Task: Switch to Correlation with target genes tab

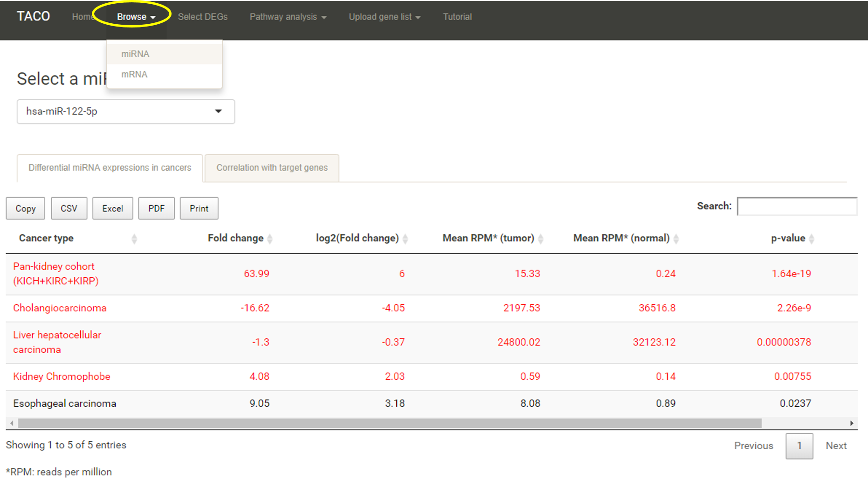Action: (x=272, y=168)
